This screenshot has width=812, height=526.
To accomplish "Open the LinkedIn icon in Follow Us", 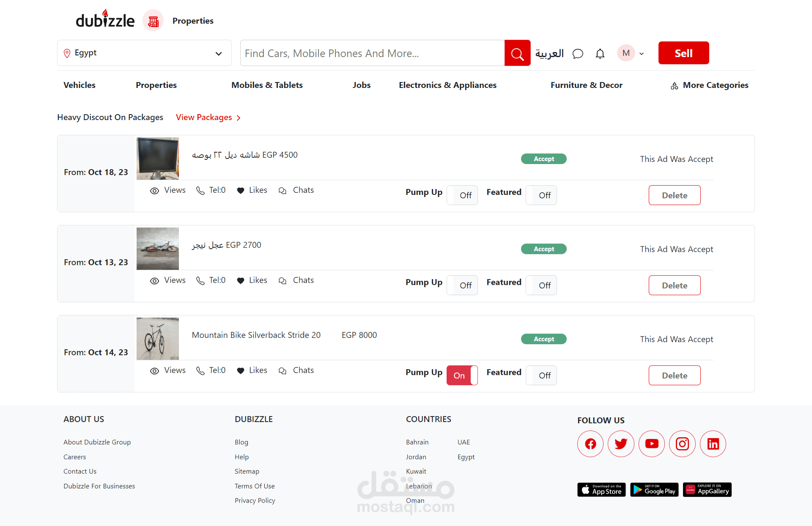I will 713,444.
